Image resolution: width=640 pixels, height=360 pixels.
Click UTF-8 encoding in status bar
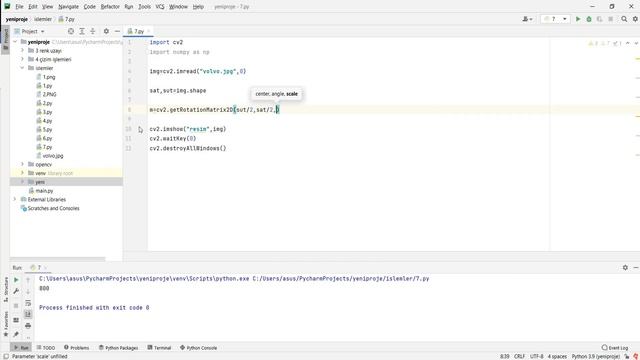(536, 356)
